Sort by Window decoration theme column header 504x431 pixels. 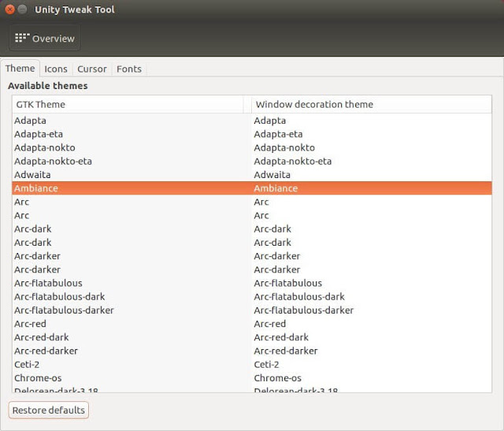coord(372,104)
